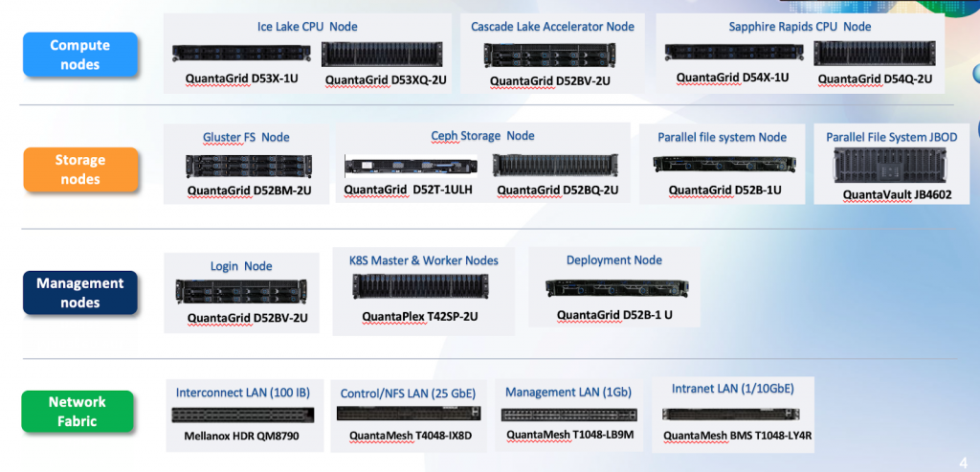Click the Intranet LAN (1/10GbE) heading
980x472 pixels.
click(x=732, y=389)
